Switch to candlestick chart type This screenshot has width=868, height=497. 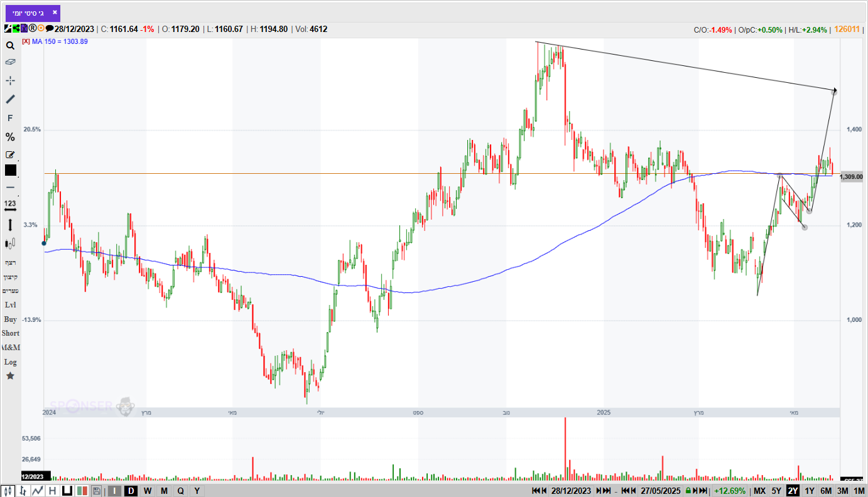pos(9,491)
